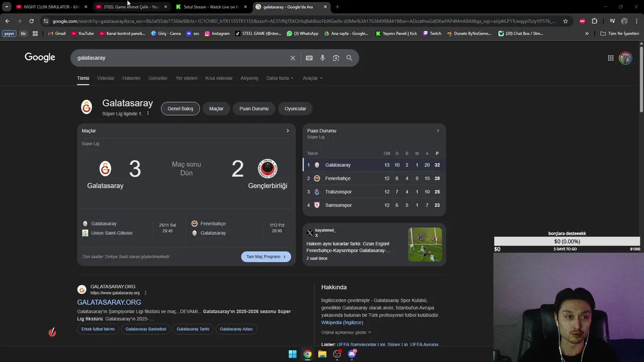The image size is (644, 362).
Task: Open the ABP adblock extension icon
Action: [582, 21]
